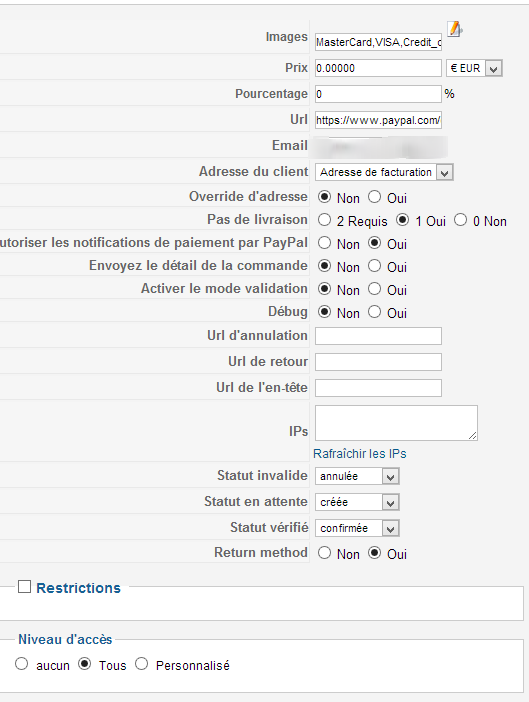Choose Personnalisé access level

141,664
